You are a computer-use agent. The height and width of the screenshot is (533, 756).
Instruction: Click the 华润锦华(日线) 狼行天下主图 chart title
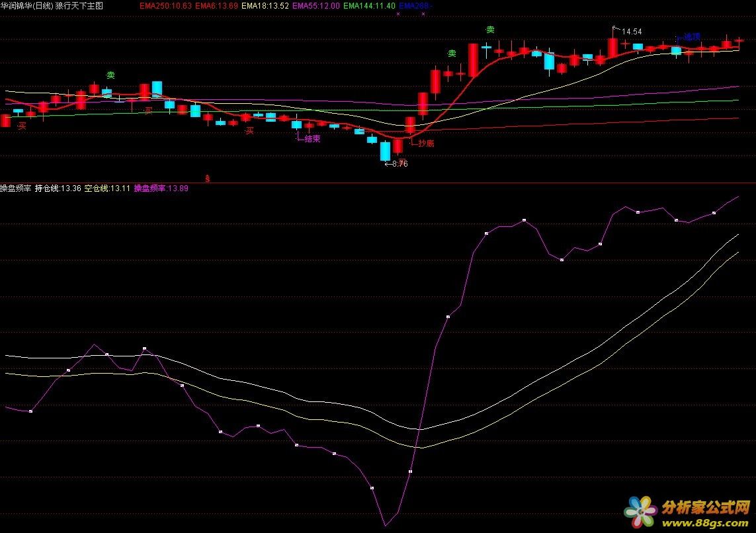(x=52, y=6)
